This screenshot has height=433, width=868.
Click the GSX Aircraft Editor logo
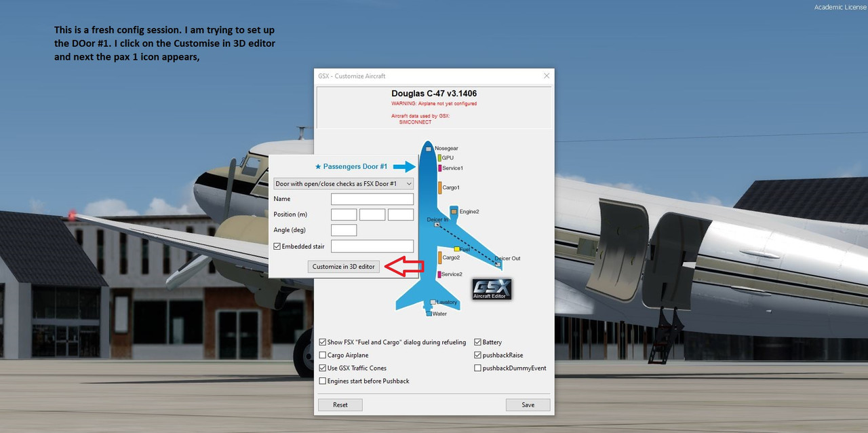(492, 289)
